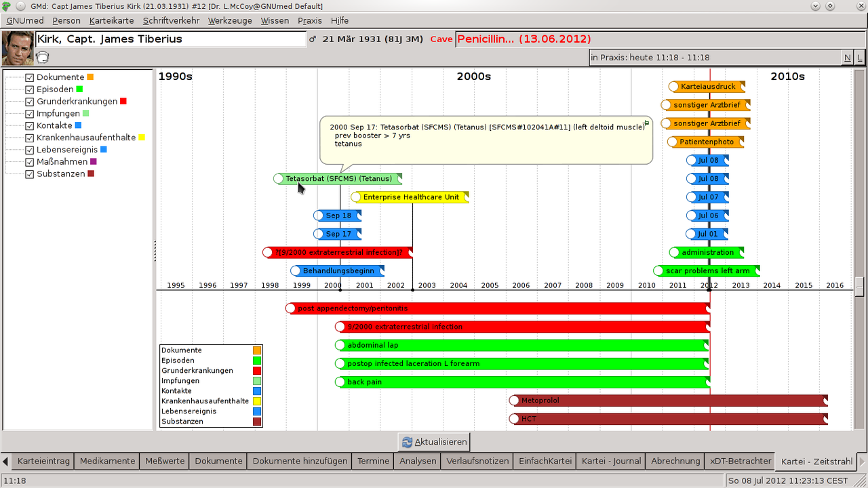Click the tooltip balloon pin icon
The image size is (868, 488).
[x=646, y=123]
